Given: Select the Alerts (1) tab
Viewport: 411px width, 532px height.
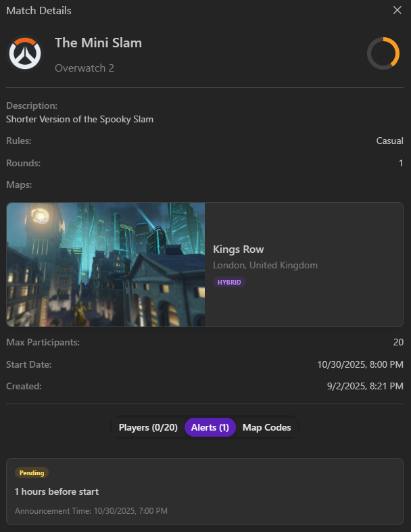Looking at the screenshot, I should click(x=210, y=427).
